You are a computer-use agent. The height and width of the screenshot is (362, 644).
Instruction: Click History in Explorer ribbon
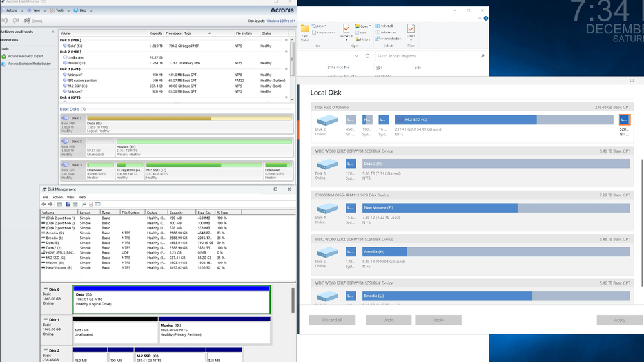click(363, 39)
